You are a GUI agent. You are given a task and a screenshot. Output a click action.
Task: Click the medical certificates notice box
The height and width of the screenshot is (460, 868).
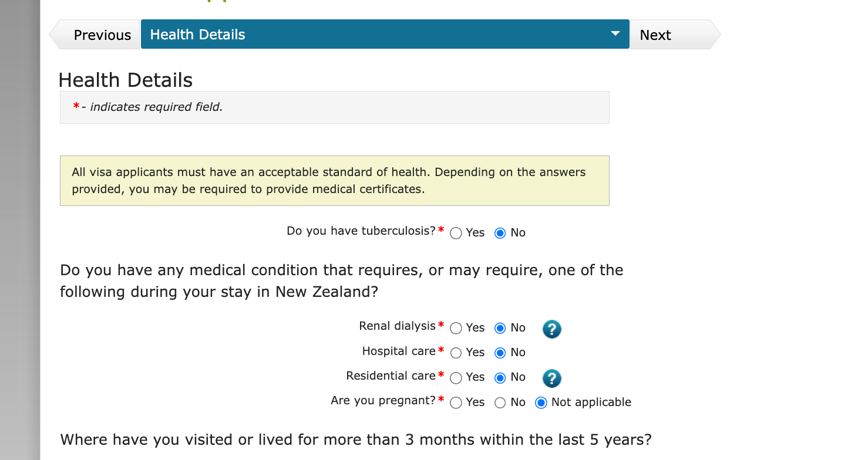click(x=334, y=181)
